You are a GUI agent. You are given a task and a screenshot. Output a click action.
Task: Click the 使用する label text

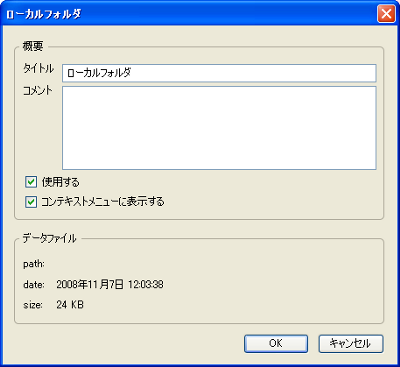pos(60,182)
